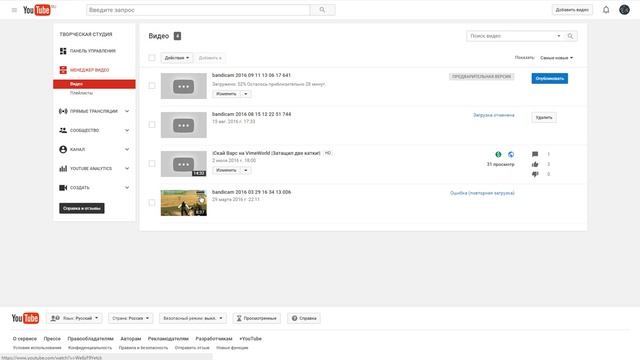Click the Менеджер видео sidebar icon
Screen dimensions: 640x360
pos(63,70)
